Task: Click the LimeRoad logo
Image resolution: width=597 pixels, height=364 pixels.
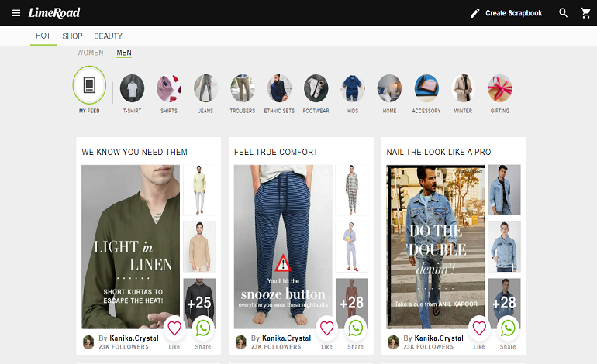Action: point(54,13)
